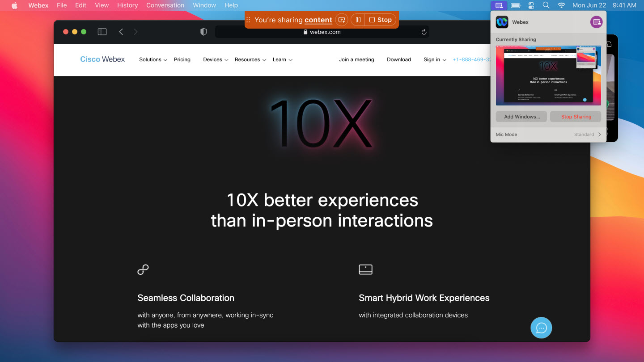Click the Download link
The width and height of the screenshot is (644, 362).
[399, 59]
